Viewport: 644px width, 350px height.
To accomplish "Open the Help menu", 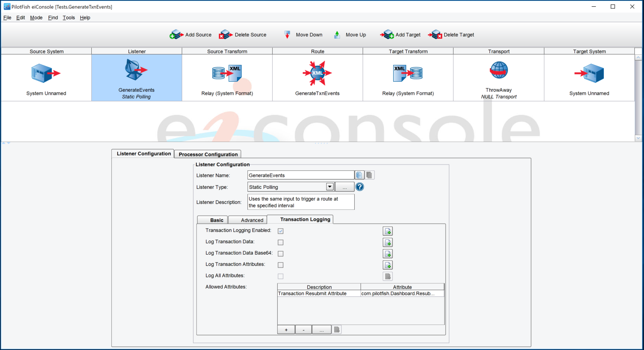I will (85, 18).
